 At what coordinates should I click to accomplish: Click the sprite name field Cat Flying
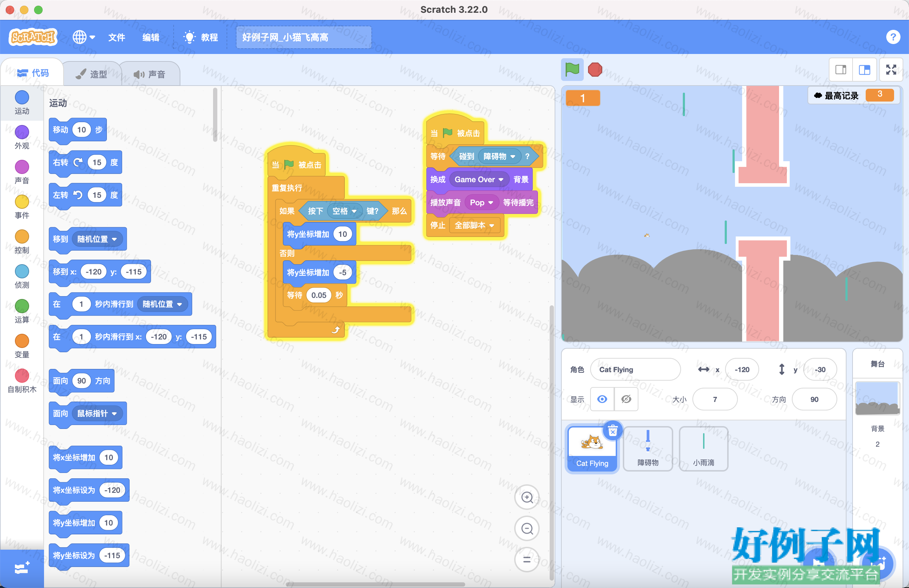click(635, 369)
